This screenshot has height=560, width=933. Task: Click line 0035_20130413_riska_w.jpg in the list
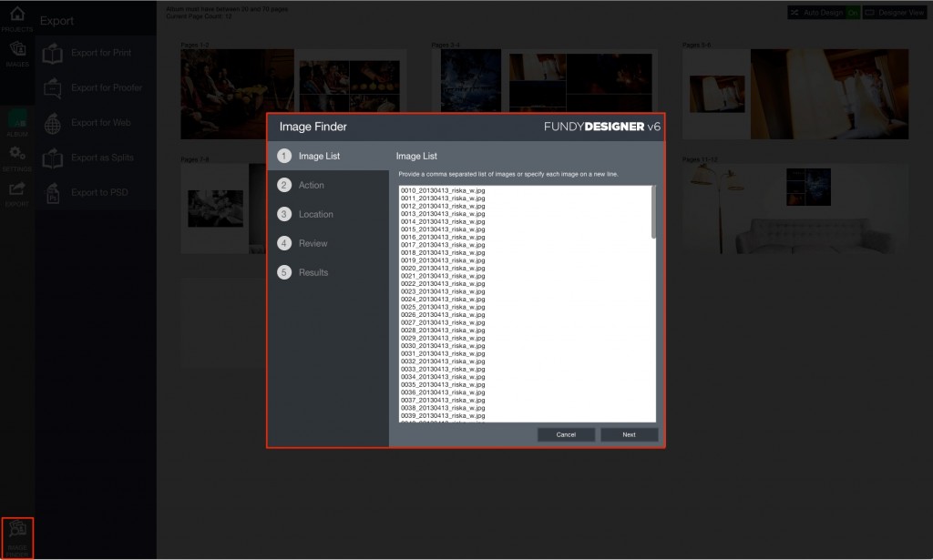pyautogui.click(x=443, y=384)
